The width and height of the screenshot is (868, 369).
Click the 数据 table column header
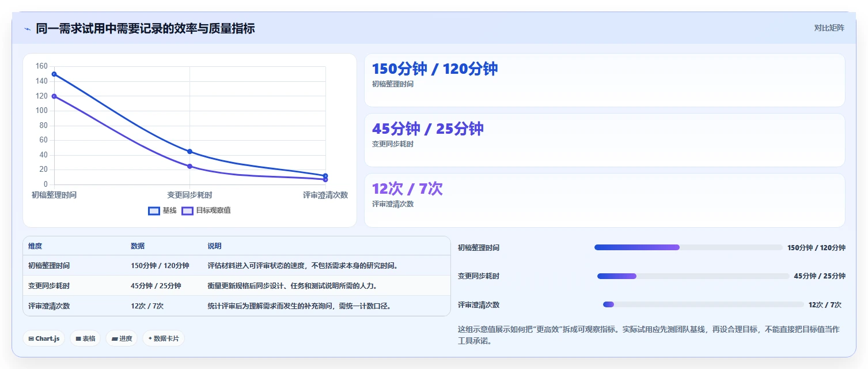click(138, 246)
